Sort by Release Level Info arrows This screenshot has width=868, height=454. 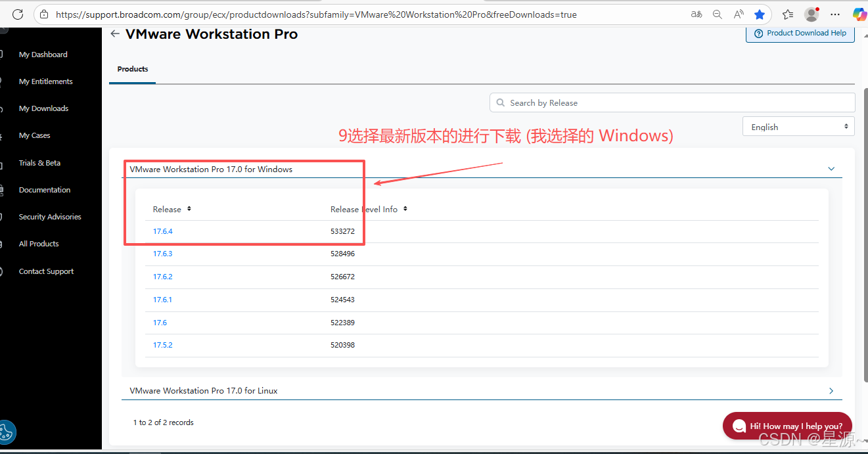(405, 209)
